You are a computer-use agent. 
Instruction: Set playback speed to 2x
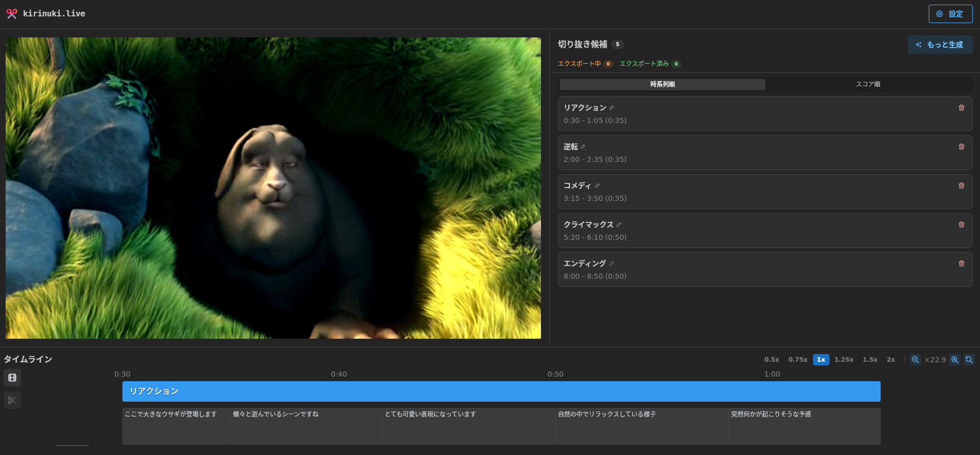pos(891,360)
